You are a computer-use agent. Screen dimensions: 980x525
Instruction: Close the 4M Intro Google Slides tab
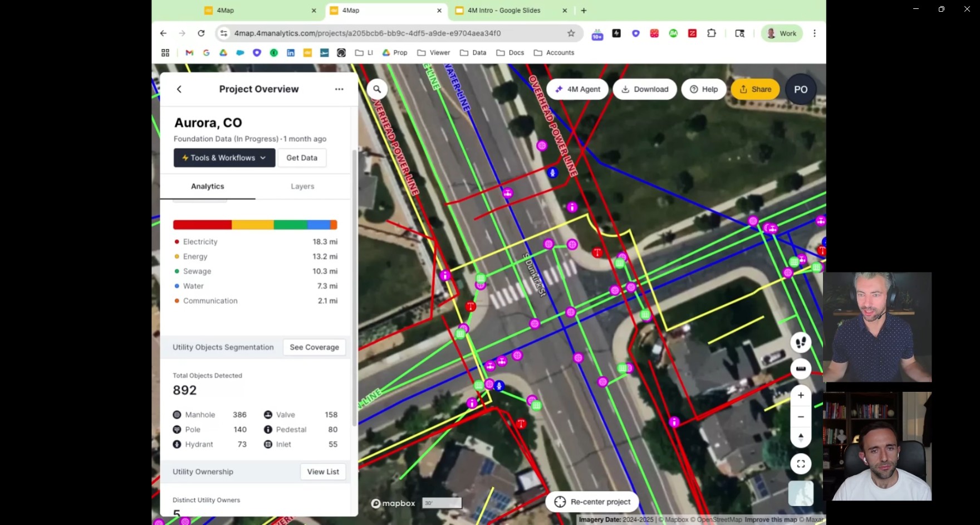[565, 10]
